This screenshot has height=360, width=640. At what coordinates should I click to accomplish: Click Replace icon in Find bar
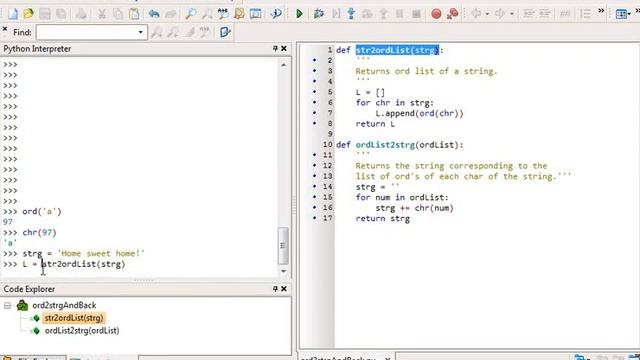pos(204,32)
